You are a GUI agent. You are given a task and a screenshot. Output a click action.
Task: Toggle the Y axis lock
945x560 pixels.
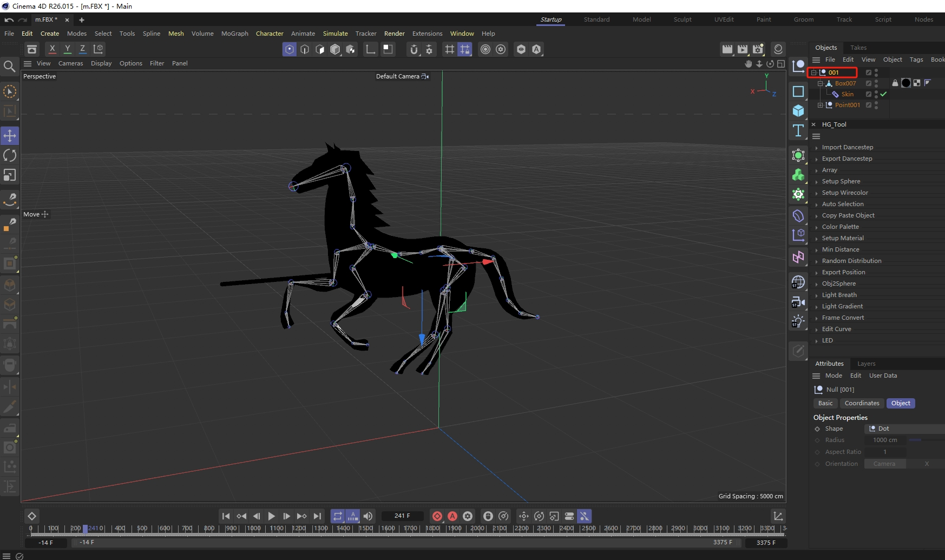point(68,49)
